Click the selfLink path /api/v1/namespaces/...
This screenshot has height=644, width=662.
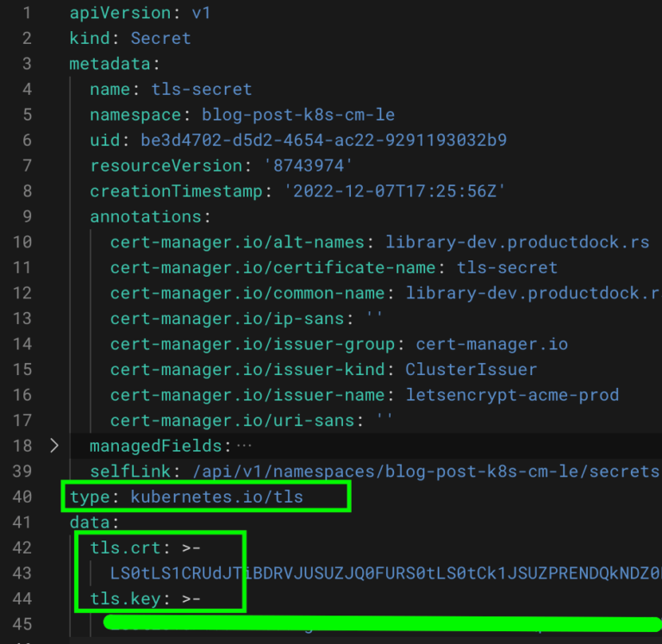click(x=288, y=472)
